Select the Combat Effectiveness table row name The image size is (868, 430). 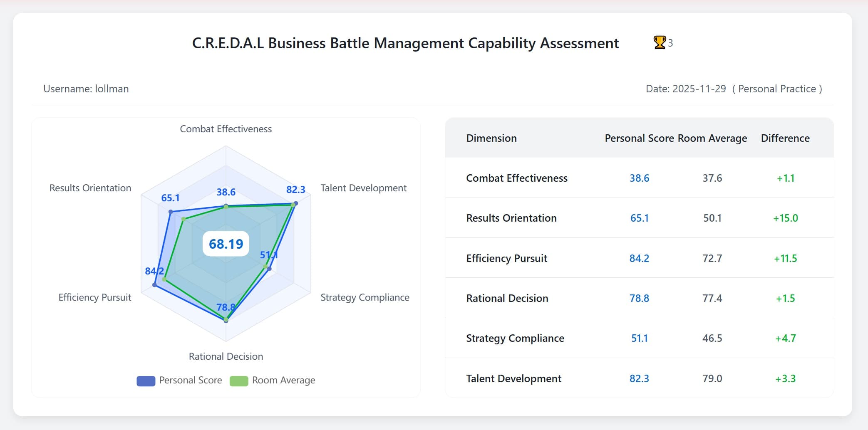[x=517, y=178]
